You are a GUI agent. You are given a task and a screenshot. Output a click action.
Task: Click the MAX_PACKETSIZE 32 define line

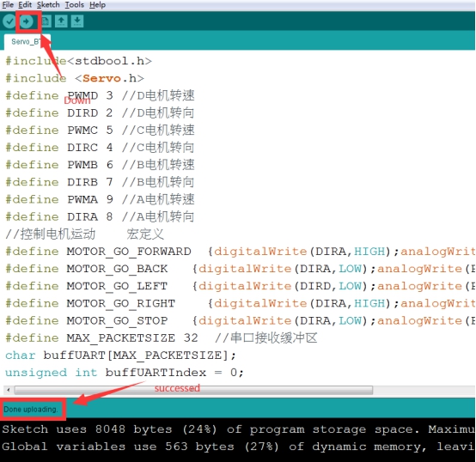162,337
